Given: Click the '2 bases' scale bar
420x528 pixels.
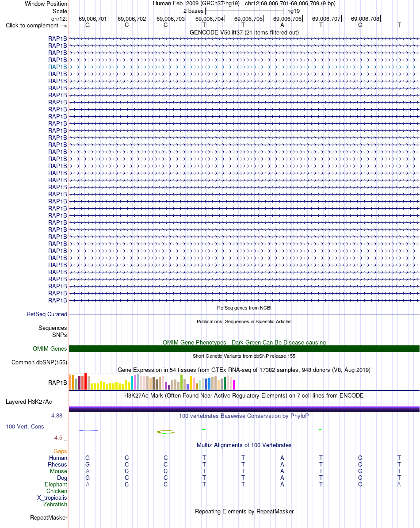Looking at the screenshot, I should tap(244, 11).
